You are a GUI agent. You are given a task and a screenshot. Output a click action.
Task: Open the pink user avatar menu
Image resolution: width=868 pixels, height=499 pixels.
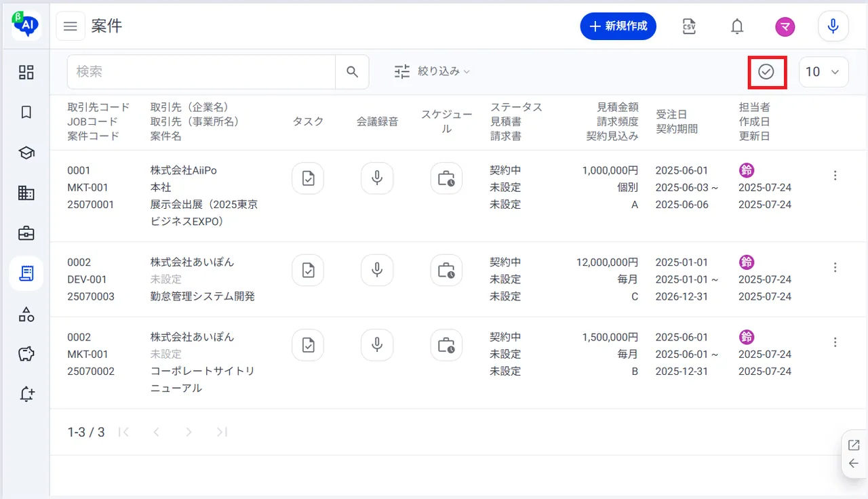point(785,26)
